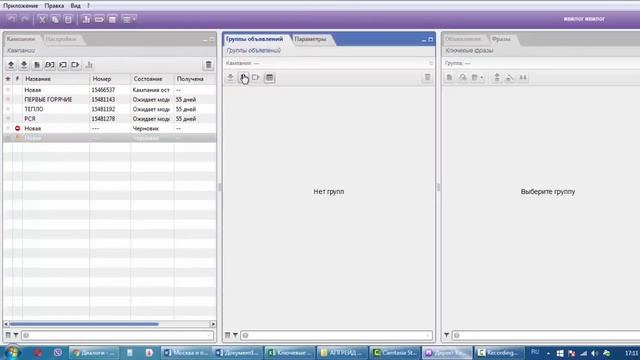Sort campaigns by the Состояние column

coord(152,79)
